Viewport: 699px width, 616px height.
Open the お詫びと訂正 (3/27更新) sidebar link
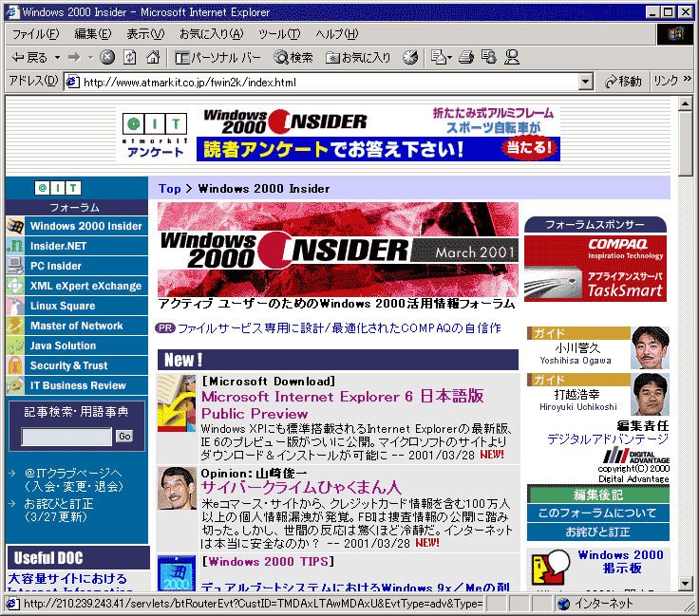(x=58, y=510)
